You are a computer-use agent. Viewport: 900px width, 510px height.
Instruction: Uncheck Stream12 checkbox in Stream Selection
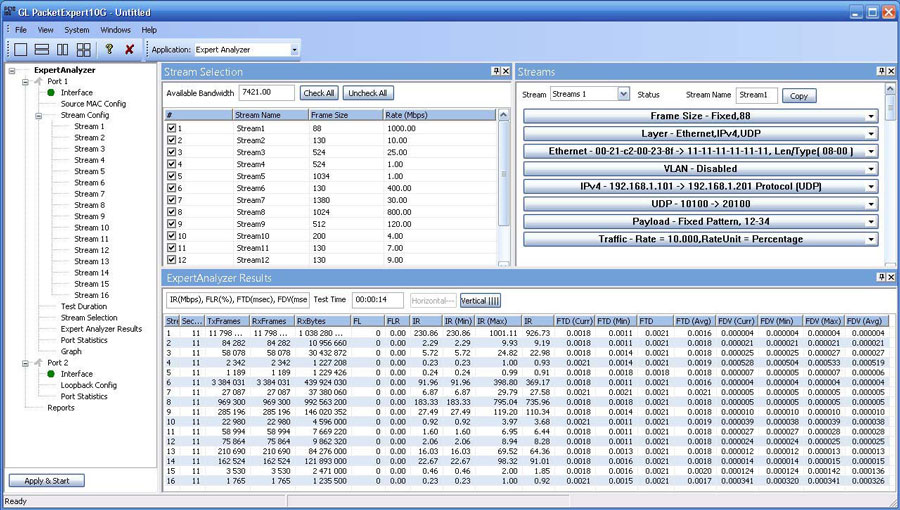[171, 259]
